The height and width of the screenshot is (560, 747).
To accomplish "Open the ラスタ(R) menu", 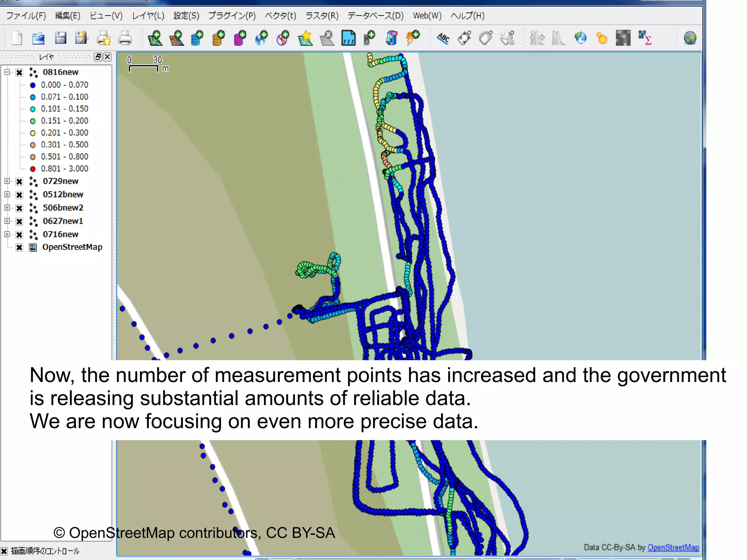I will [322, 16].
